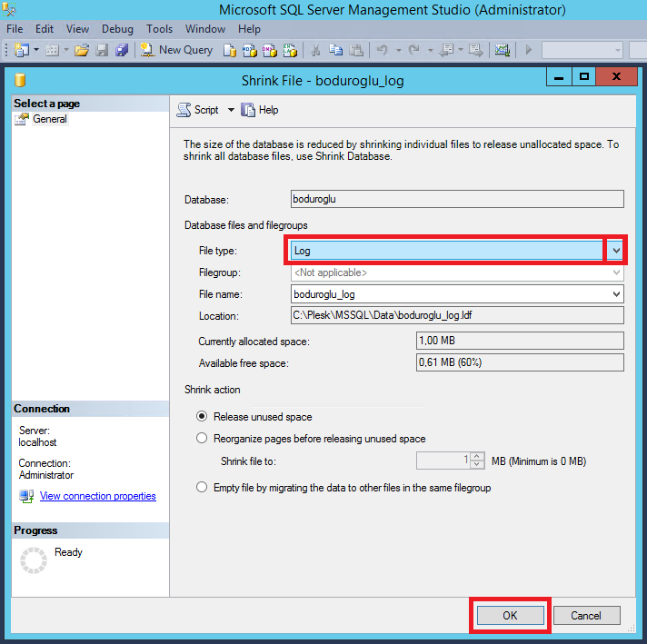Click the Help button in dialog toolbar
647x644 pixels.
tap(260, 110)
